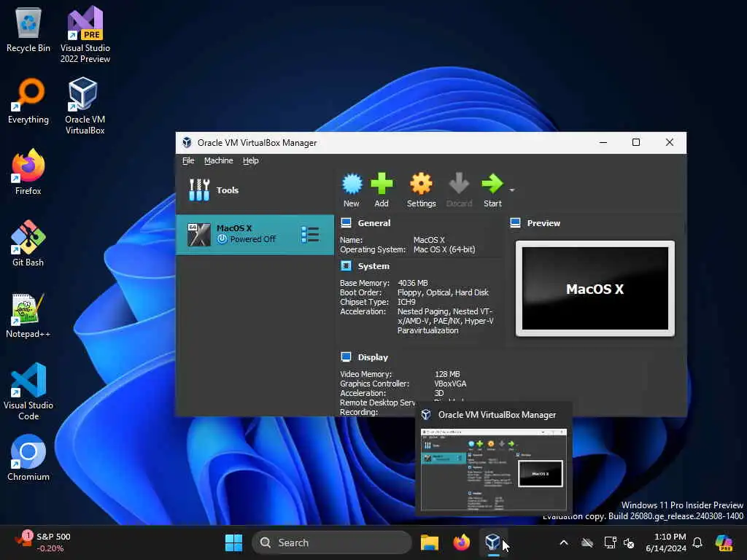The width and height of the screenshot is (747, 560).
Task: Open the S&P 500 widget on taskbar
Action: click(x=43, y=542)
